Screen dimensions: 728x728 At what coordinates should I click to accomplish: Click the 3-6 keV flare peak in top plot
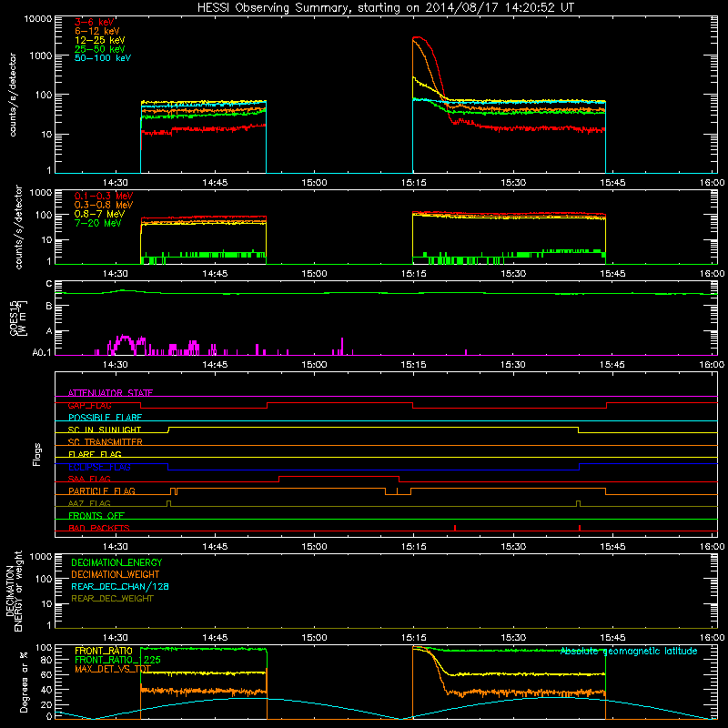(x=419, y=37)
